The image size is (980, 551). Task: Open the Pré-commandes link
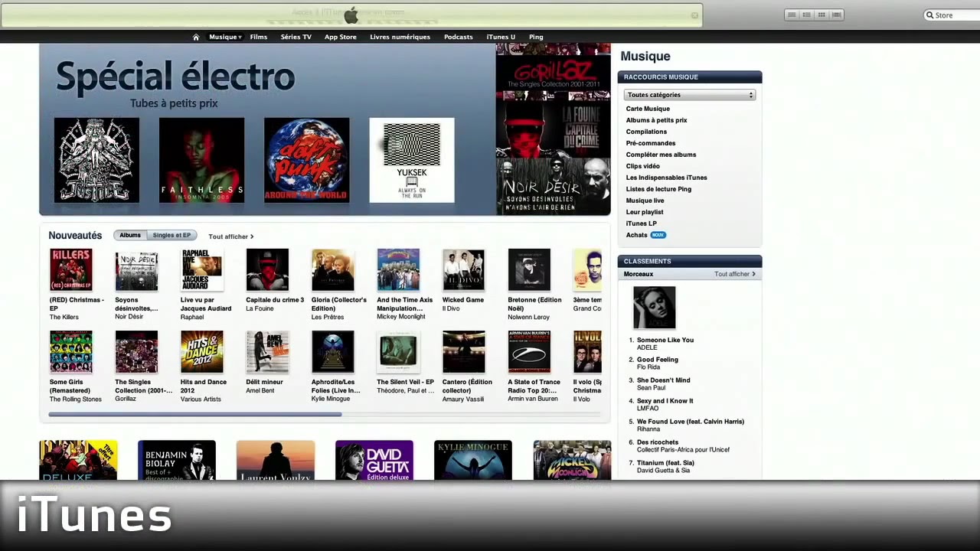pos(651,143)
